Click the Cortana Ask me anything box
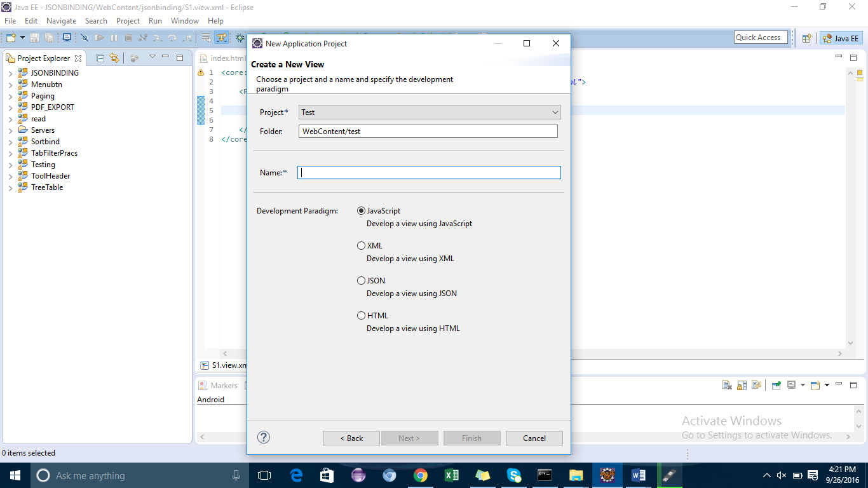Screen dimensions: 868x488 (x=140, y=475)
